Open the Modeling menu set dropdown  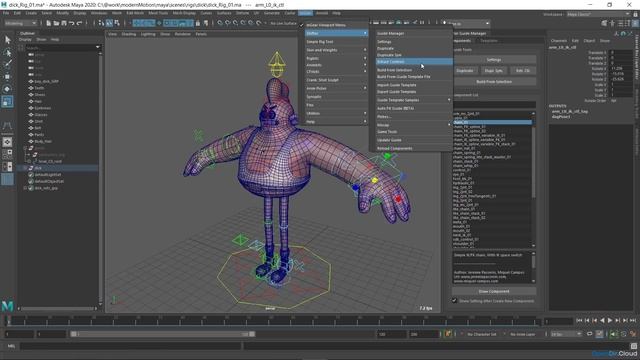click(20, 23)
